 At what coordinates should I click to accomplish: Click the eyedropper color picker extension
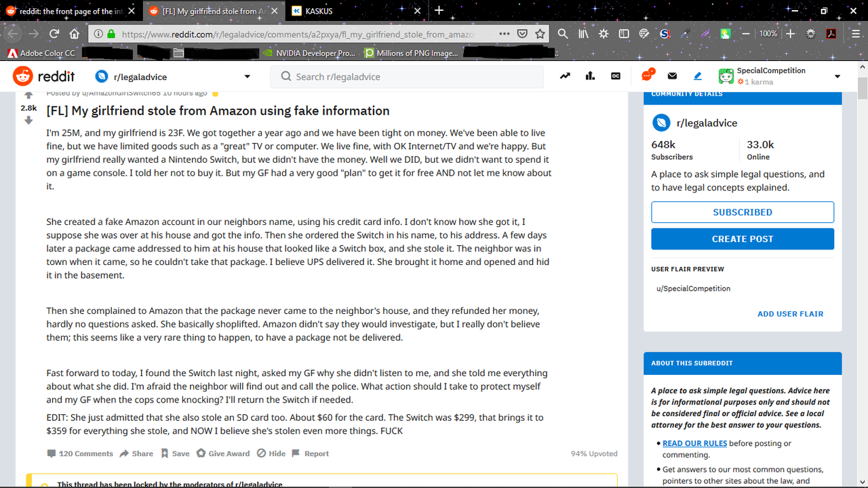coord(685,33)
